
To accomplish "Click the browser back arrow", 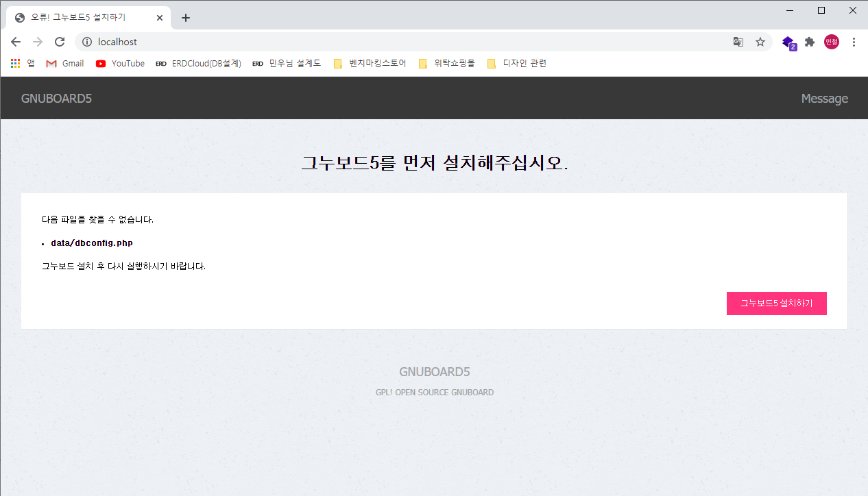I will point(16,42).
